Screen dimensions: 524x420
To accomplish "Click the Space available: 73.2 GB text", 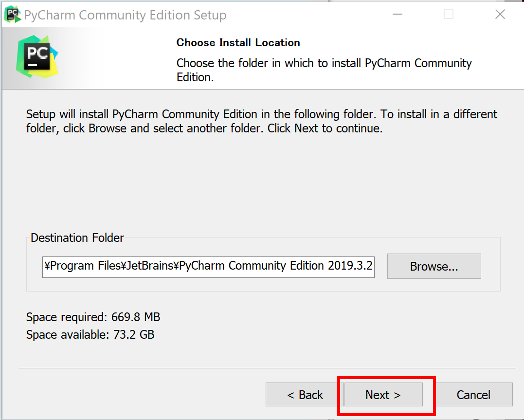I will [90, 335].
